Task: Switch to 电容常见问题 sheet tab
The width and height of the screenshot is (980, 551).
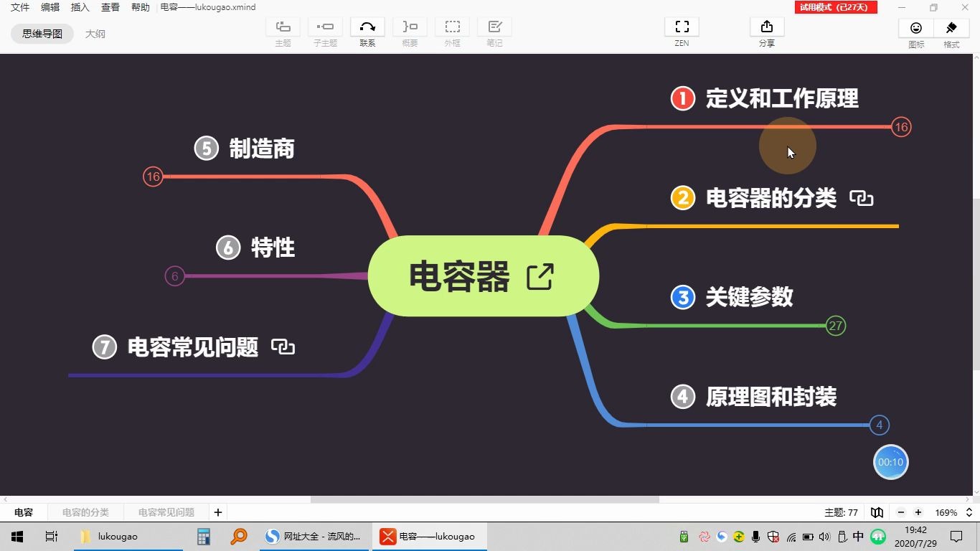Action: point(166,512)
